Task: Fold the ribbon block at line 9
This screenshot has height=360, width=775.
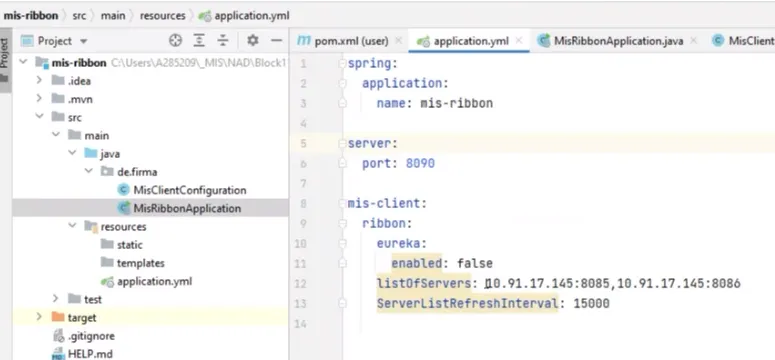Action: point(342,223)
